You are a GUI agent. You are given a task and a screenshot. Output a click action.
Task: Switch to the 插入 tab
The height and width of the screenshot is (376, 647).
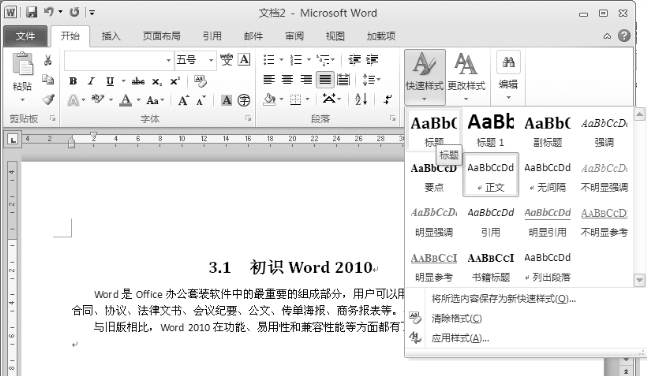(x=111, y=36)
